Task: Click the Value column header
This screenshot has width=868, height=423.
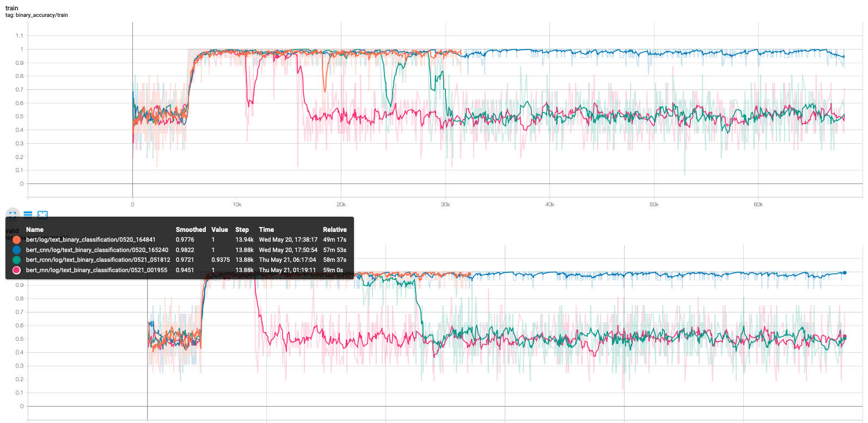Action: [x=219, y=230]
